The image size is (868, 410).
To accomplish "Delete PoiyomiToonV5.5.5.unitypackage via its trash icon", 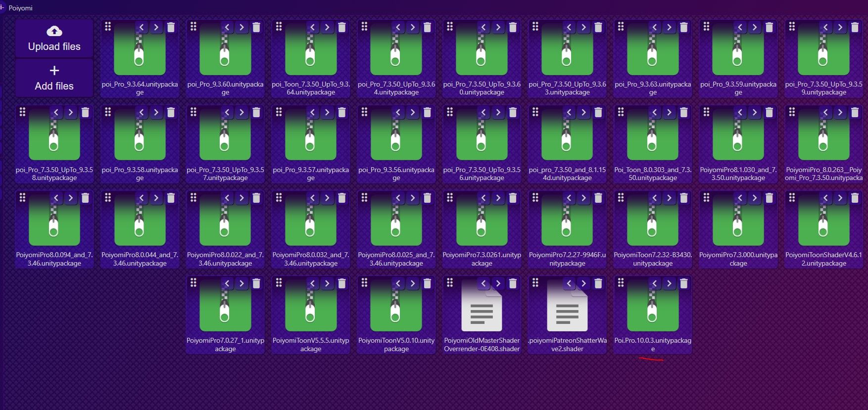I will [x=341, y=283].
